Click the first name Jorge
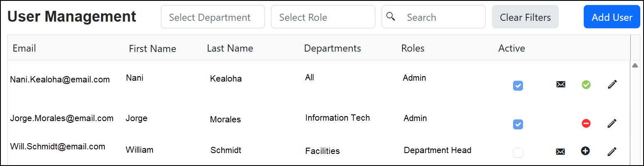Viewport: 644px width, 166px height. point(137,118)
